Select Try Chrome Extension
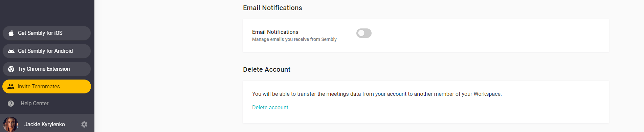 coord(47,69)
